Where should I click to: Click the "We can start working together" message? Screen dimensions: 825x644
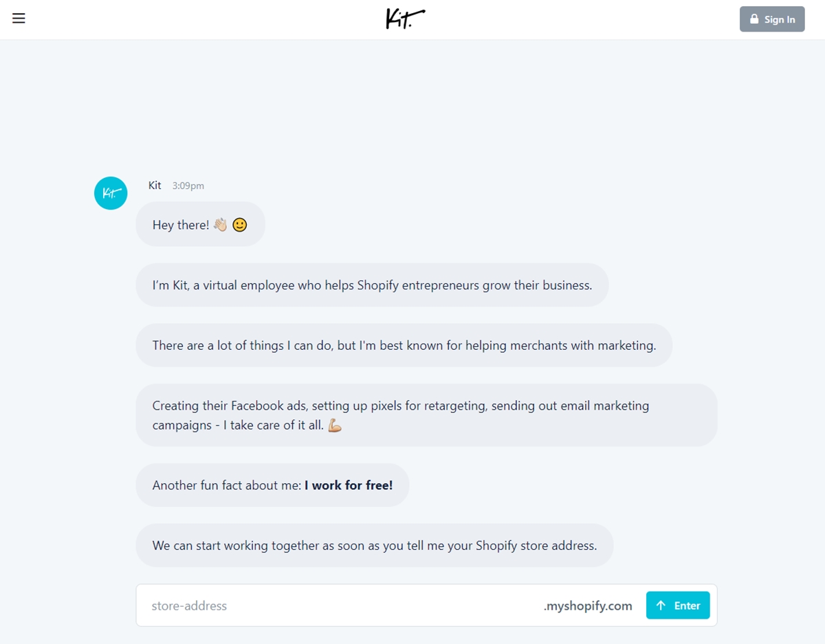[x=374, y=546]
